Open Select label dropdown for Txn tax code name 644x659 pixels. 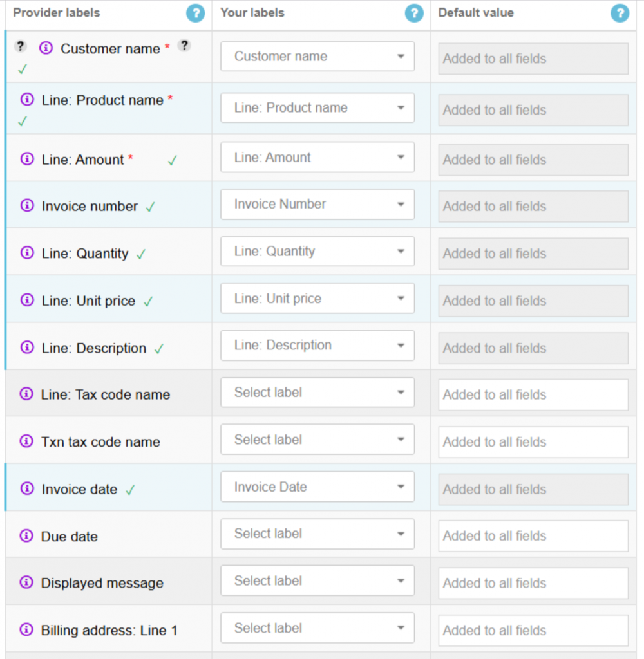[317, 440]
